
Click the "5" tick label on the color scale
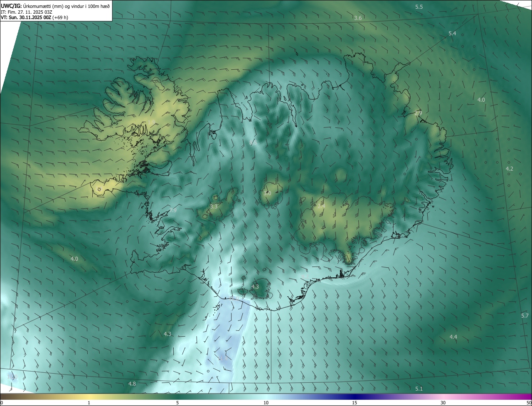coord(177,403)
